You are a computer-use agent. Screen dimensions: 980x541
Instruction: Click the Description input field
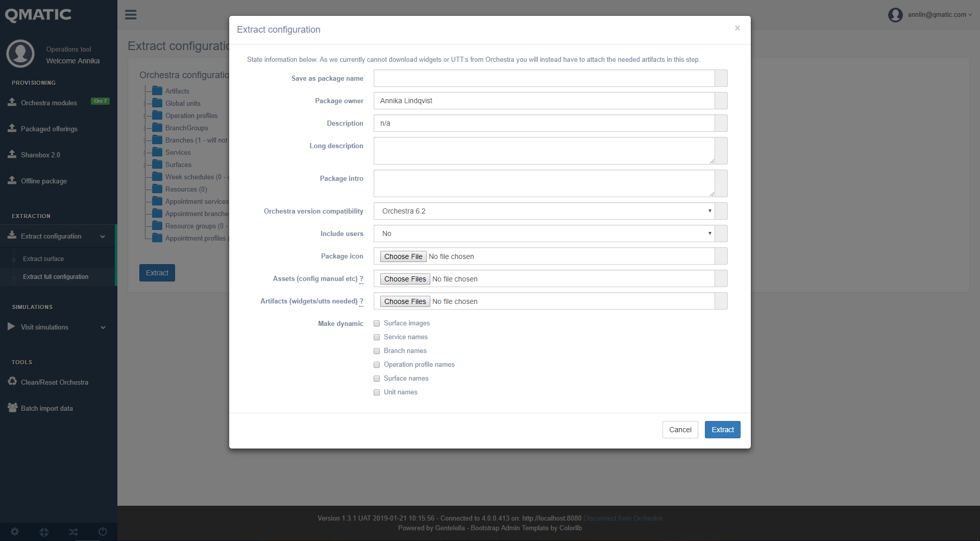[544, 123]
